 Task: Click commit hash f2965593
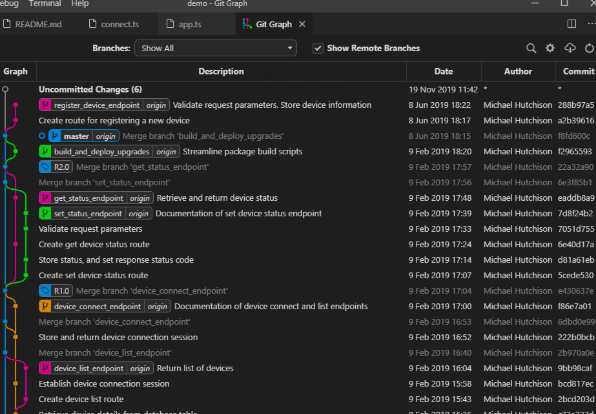(x=575, y=152)
